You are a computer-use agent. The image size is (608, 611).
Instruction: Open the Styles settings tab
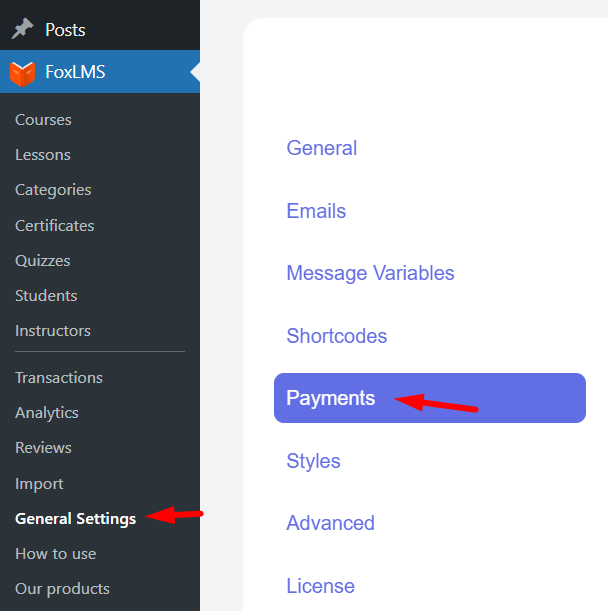[x=313, y=461]
